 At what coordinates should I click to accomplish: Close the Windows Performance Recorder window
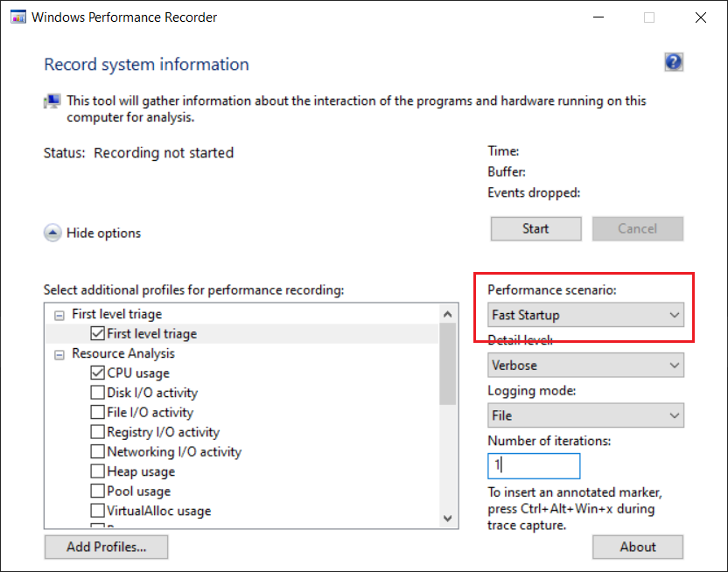pos(701,17)
